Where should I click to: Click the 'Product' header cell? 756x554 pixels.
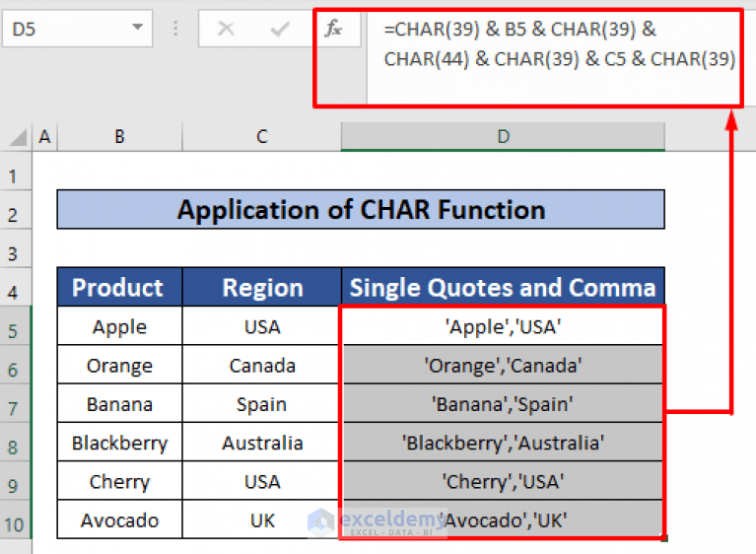click(119, 288)
